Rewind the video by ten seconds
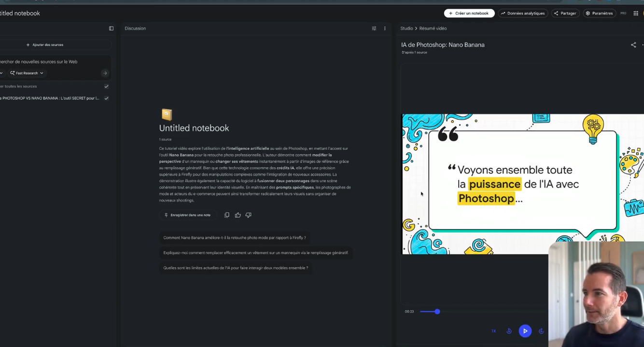 click(509, 331)
